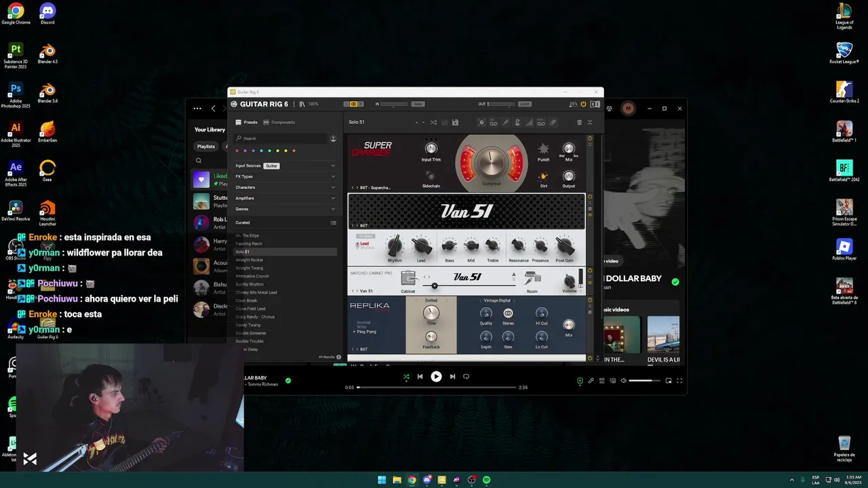
Task: Go to next INIT - Supercharger preset arrow
Action: (357, 188)
